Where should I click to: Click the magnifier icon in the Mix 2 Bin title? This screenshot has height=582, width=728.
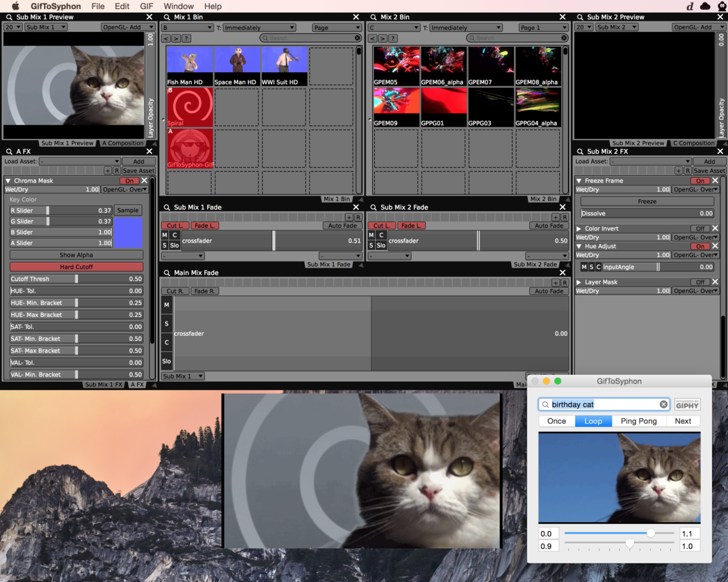(374, 17)
